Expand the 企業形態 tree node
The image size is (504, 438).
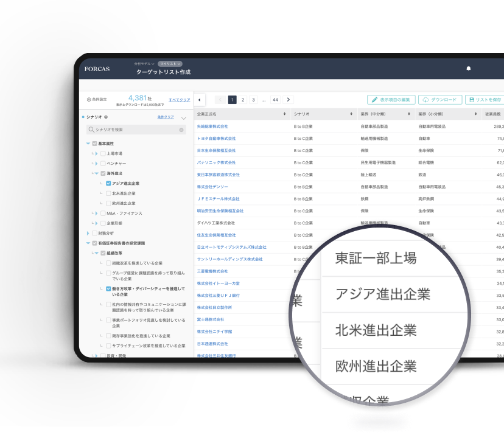(x=96, y=223)
